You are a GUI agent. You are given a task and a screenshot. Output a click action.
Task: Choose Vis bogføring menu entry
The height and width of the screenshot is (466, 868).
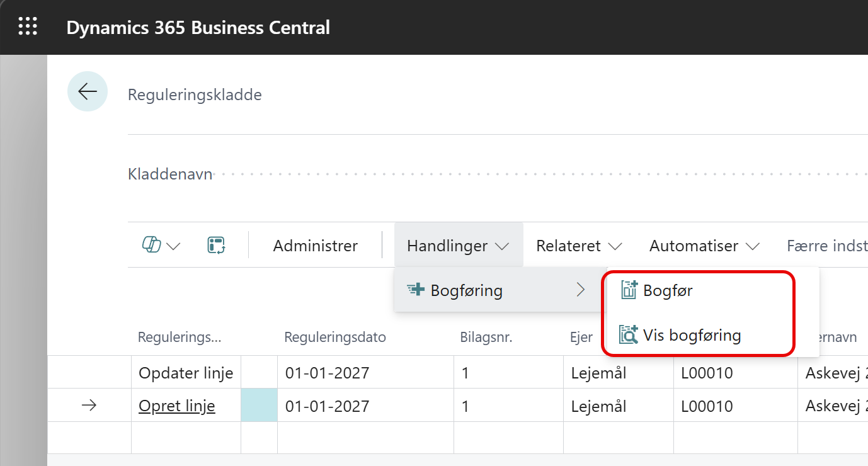coord(692,335)
